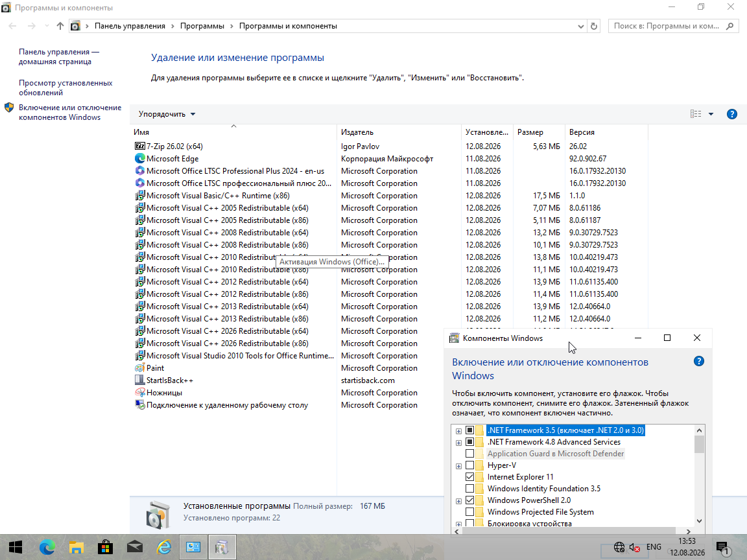This screenshot has width=747, height=560.
Task: Sort by the Размер column header
Action: click(539, 132)
